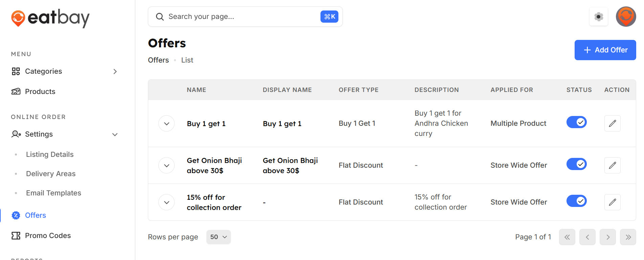Open Promo Codes in sidebar
The height and width of the screenshot is (260, 644).
[48, 236]
